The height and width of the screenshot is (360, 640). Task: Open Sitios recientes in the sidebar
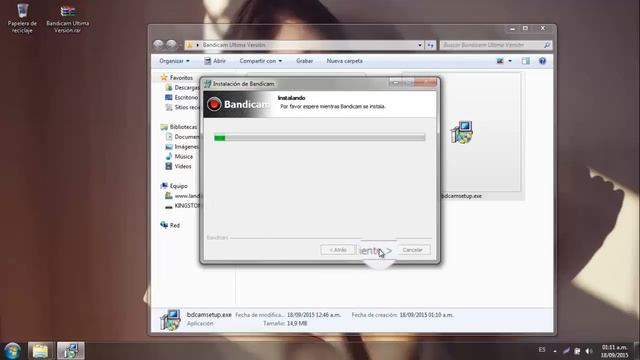182,107
